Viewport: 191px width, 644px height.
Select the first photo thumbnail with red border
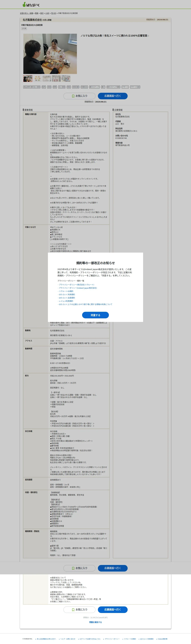[x=28, y=78]
